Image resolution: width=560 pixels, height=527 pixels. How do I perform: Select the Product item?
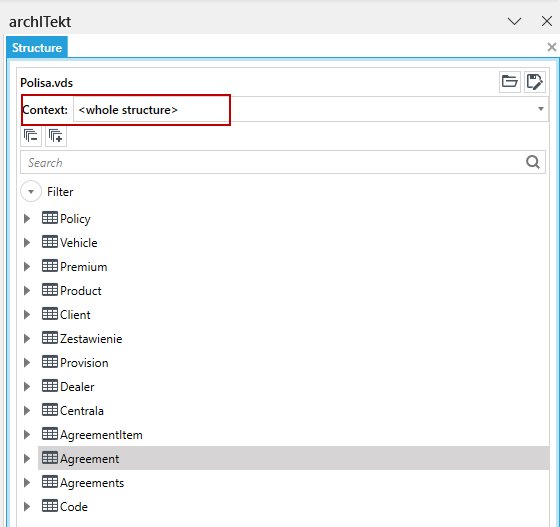click(x=81, y=290)
